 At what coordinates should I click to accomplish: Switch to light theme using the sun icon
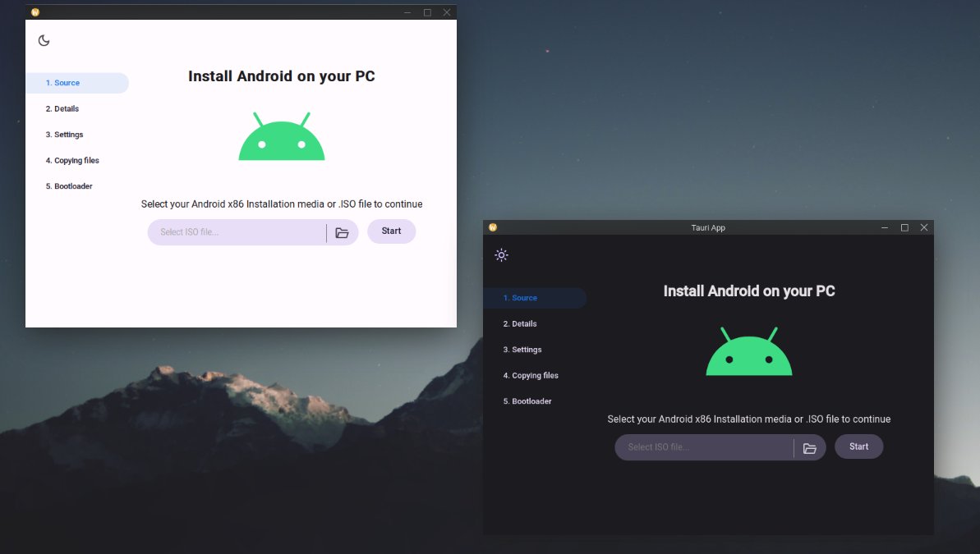(x=501, y=255)
